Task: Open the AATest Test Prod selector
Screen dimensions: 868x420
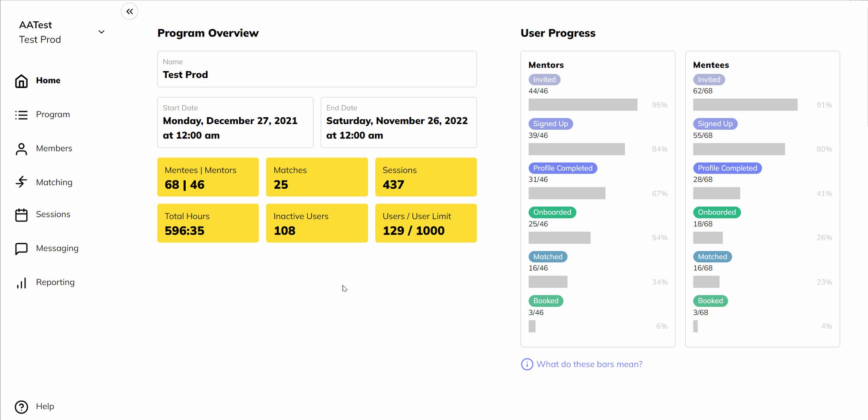Action: (40, 32)
